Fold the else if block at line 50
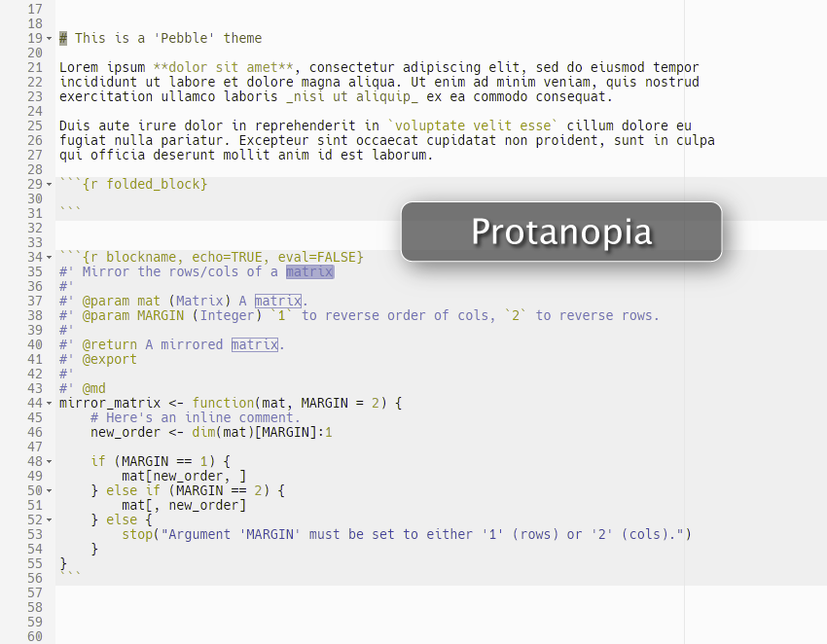Viewport: 827px width, 644px height. 49,491
